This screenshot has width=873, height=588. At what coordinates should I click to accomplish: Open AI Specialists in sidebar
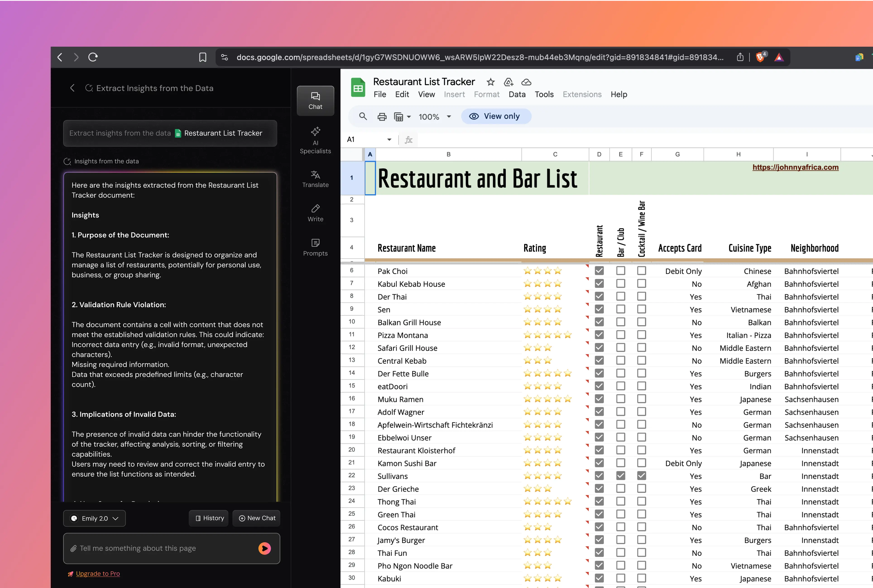(x=315, y=141)
